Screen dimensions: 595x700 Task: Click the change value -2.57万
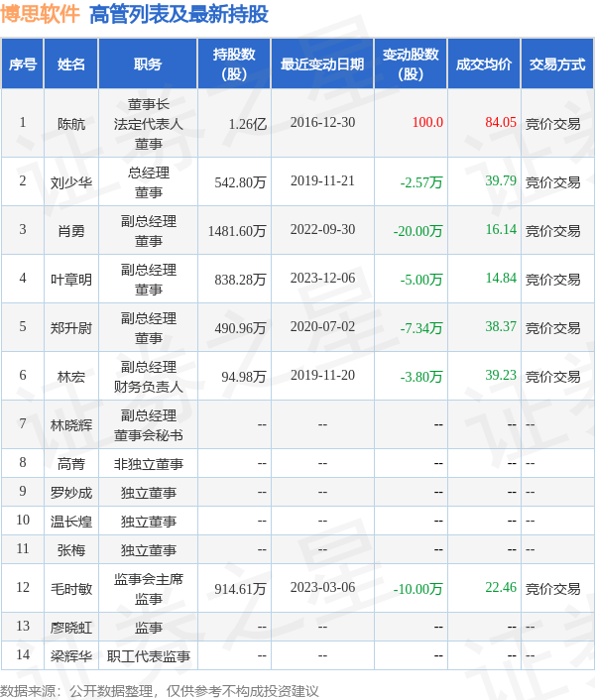[x=421, y=182]
